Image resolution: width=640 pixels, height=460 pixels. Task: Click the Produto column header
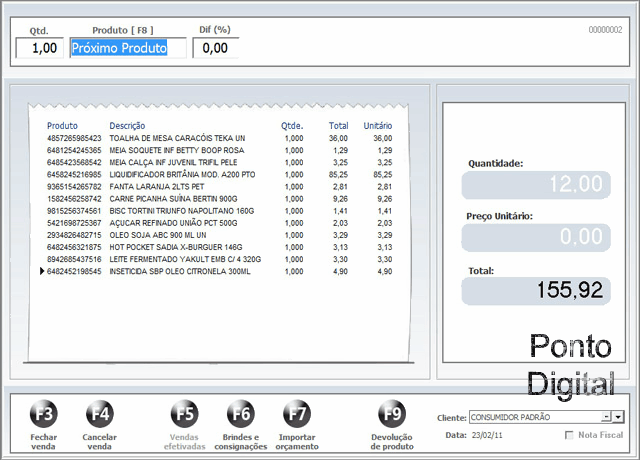(62, 126)
